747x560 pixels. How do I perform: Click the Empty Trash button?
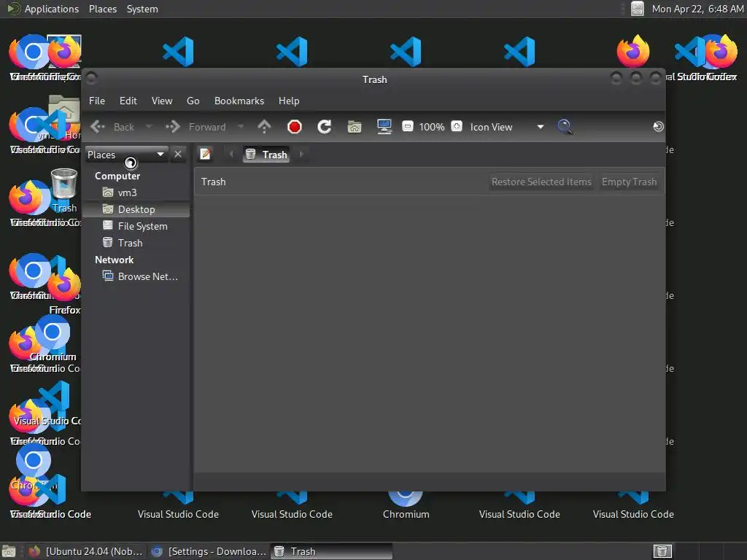[x=629, y=182]
